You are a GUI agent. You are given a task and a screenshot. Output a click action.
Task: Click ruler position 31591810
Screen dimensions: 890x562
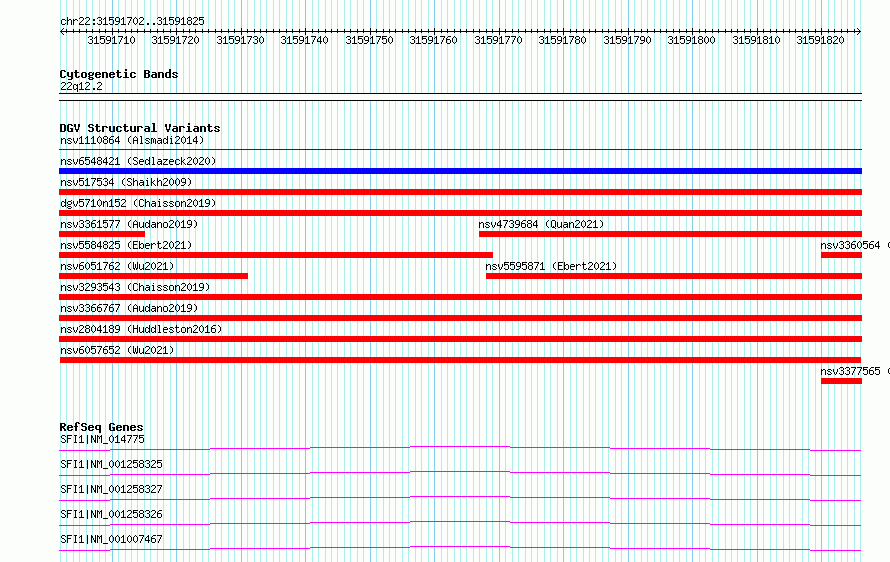(756, 40)
